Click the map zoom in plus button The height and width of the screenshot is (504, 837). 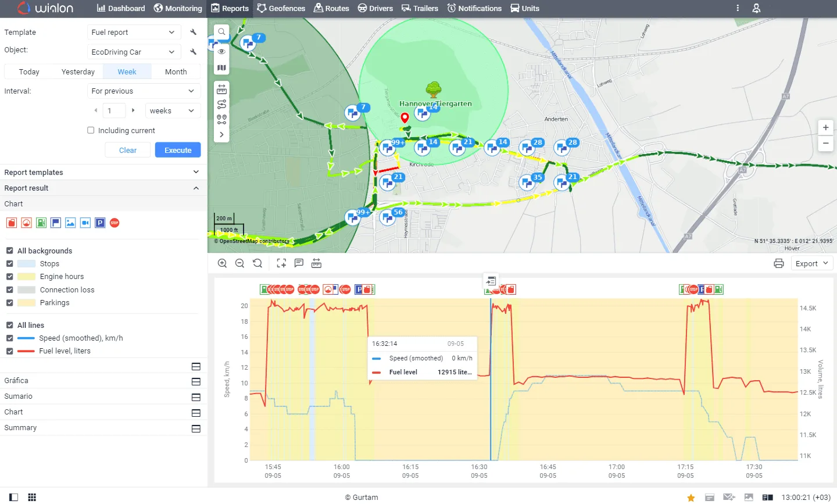point(825,128)
